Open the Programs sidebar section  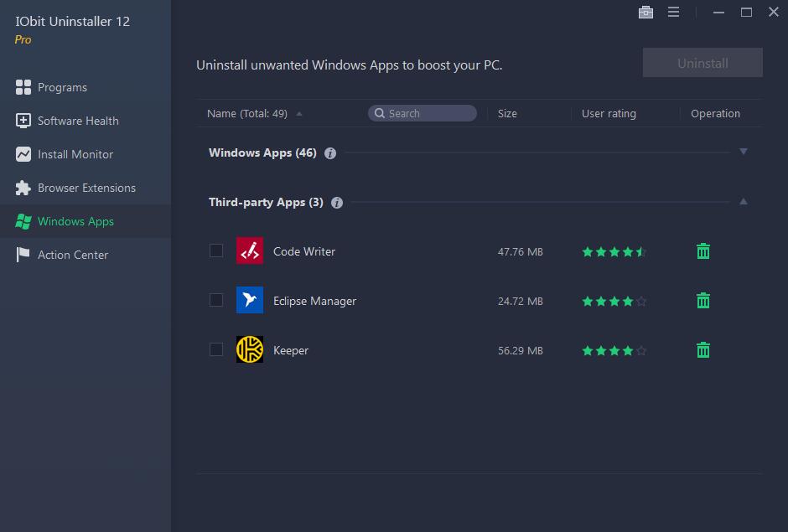[62, 87]
